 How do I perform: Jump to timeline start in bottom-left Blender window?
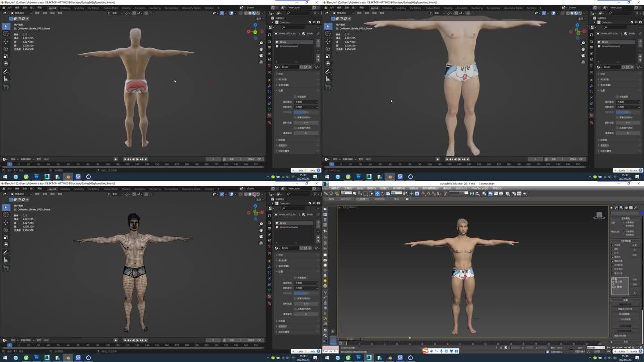tap(125, 340)
